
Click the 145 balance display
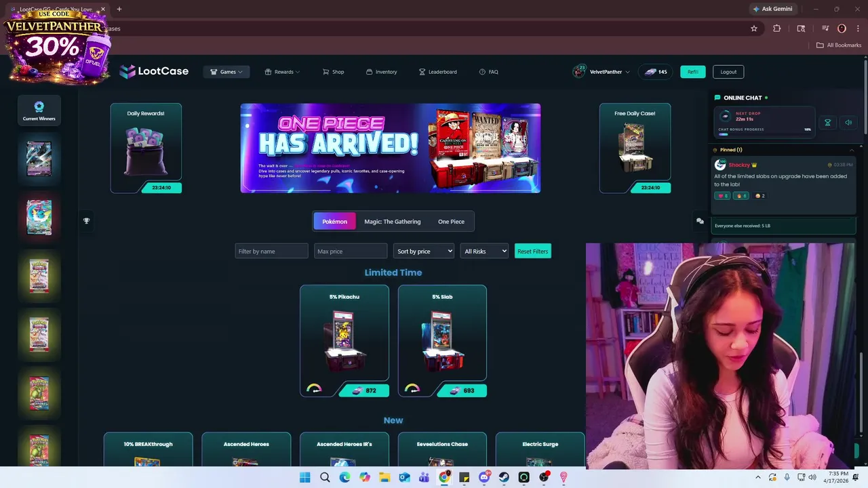click(x=655, y=72)
